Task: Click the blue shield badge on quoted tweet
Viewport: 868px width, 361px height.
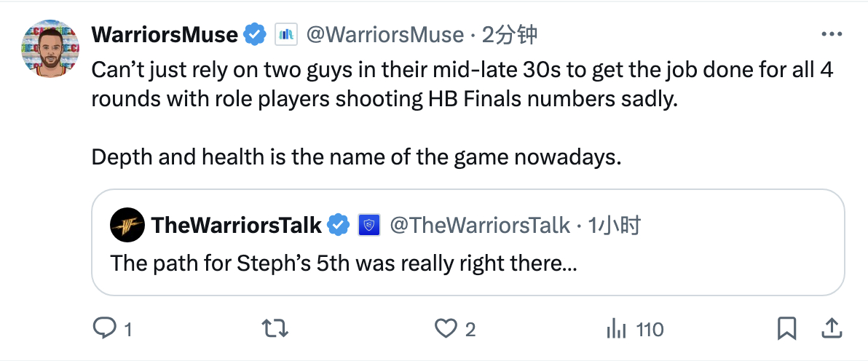Action: (368, 226)
